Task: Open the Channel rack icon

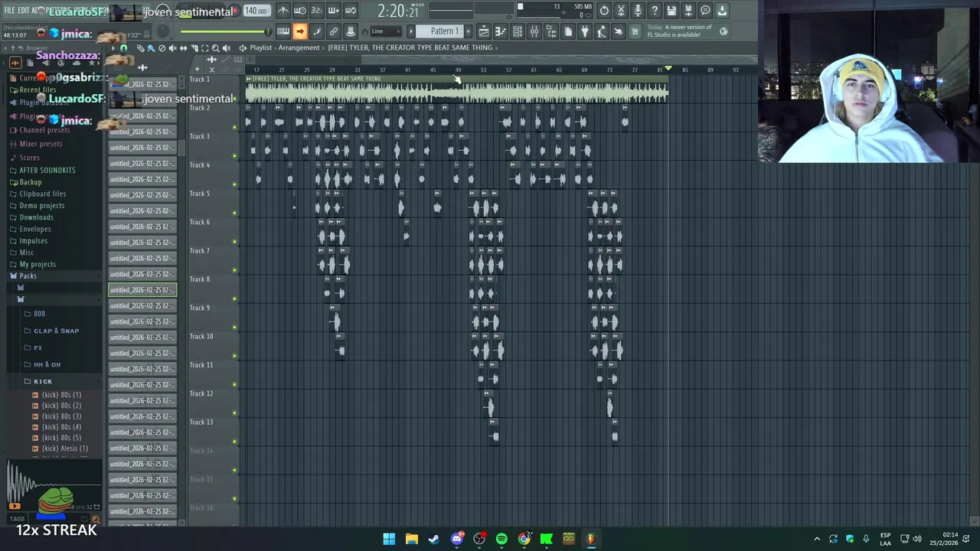Action: click(x=518, y=31)
